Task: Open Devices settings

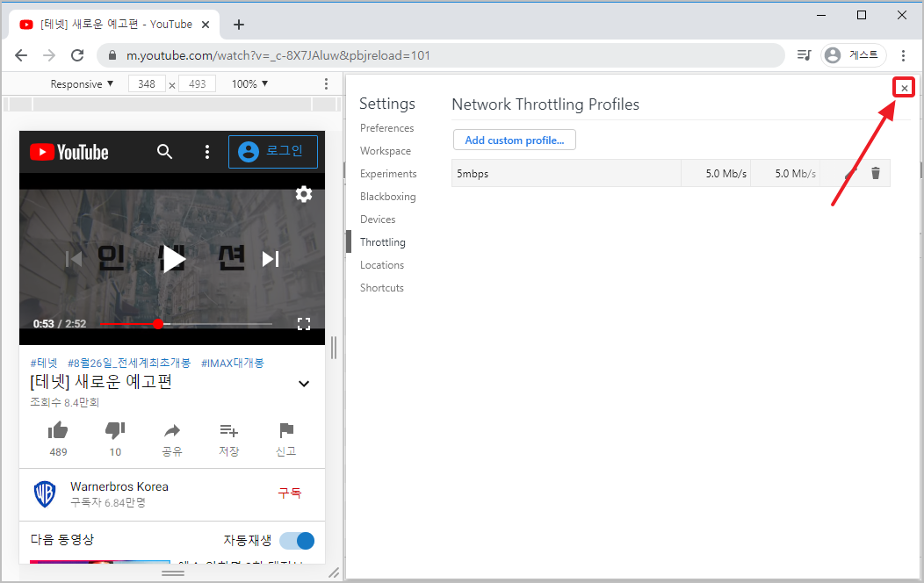Action: [378, 220]
